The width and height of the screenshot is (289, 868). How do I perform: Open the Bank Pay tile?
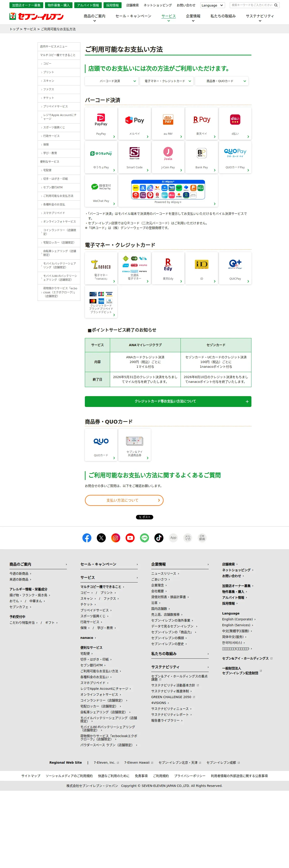point(201,157)
